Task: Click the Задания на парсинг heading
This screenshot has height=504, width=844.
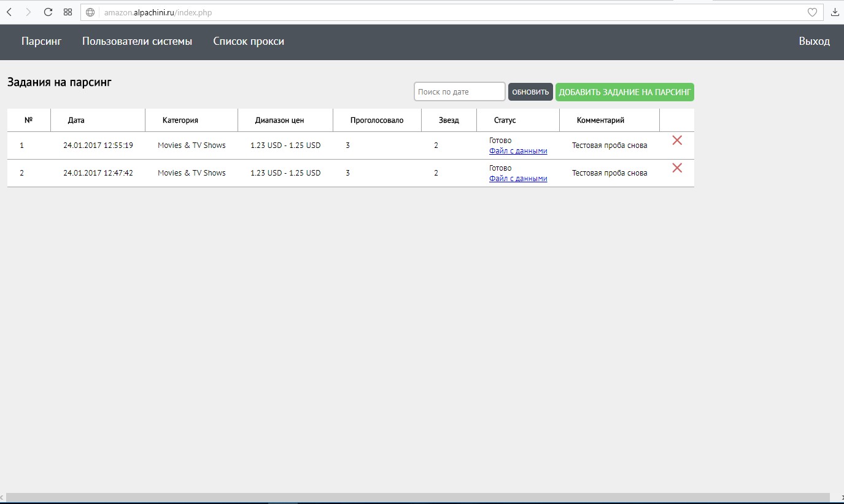Action: (x=60, y=82)
